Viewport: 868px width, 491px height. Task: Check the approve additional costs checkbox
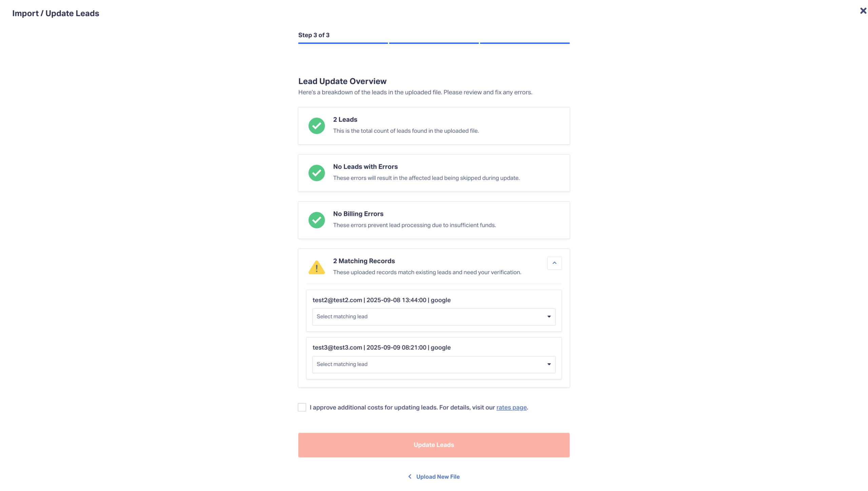[x=302, y=407]
